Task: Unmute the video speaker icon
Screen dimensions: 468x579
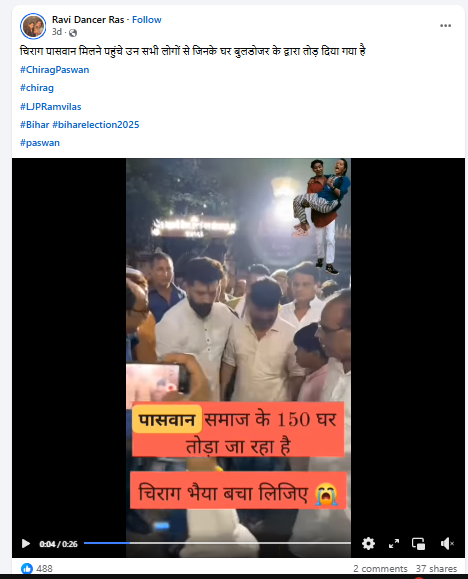Action: (447, 544)
